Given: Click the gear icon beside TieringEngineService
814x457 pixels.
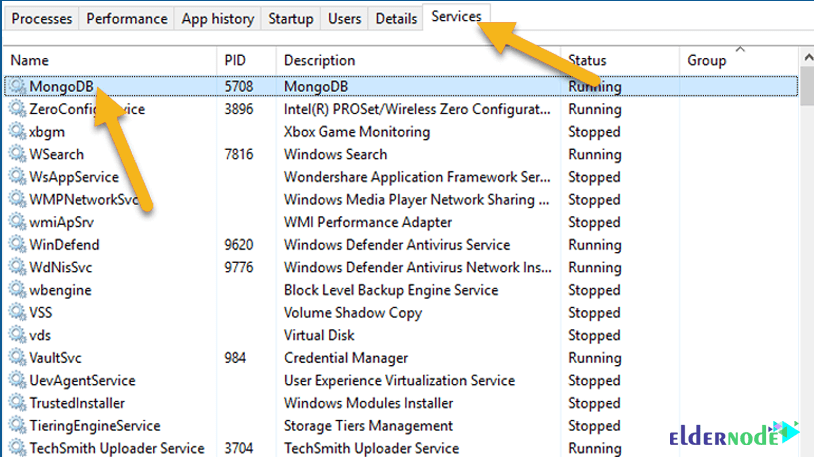Looking at the screenshot, I should (17, 425).
